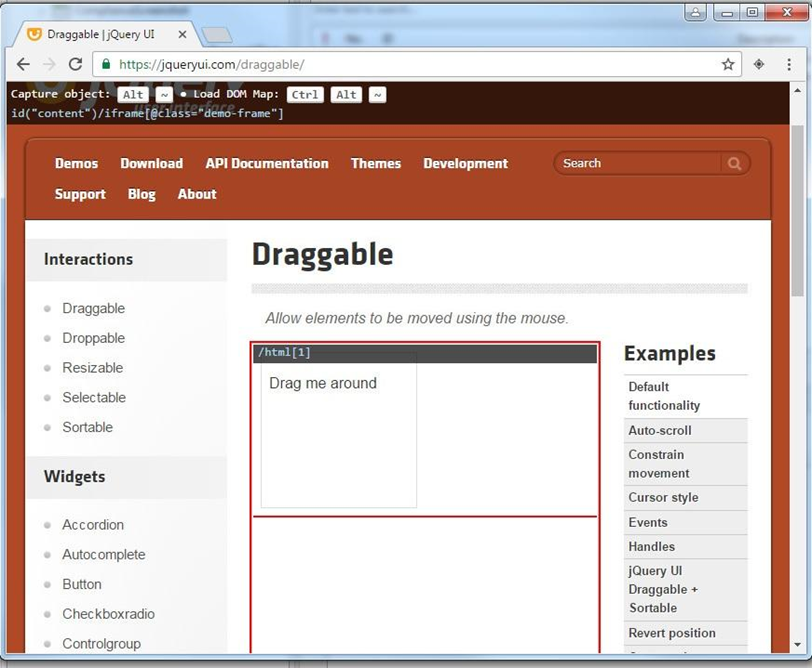Click the Themes navigation item

(375, 163)
